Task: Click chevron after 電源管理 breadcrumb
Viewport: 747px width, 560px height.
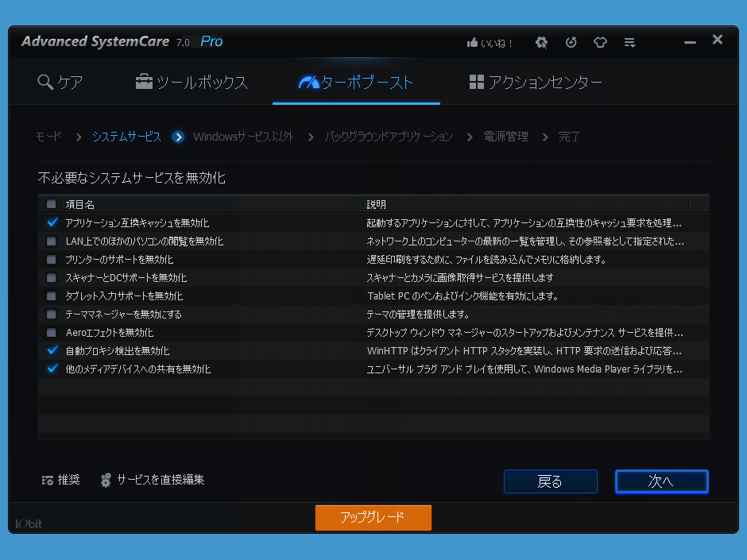Action: [545, 137]
